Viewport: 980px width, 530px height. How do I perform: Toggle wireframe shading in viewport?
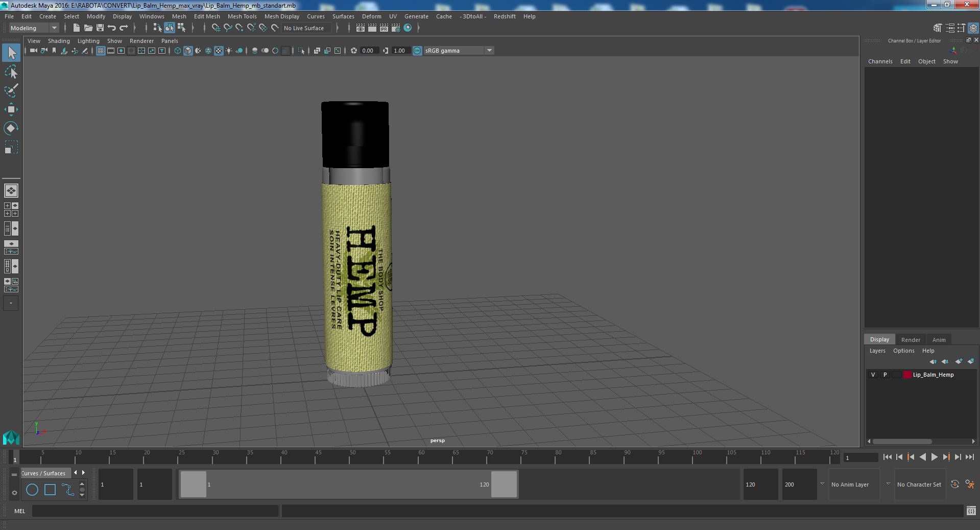click(x=177, y=51)
